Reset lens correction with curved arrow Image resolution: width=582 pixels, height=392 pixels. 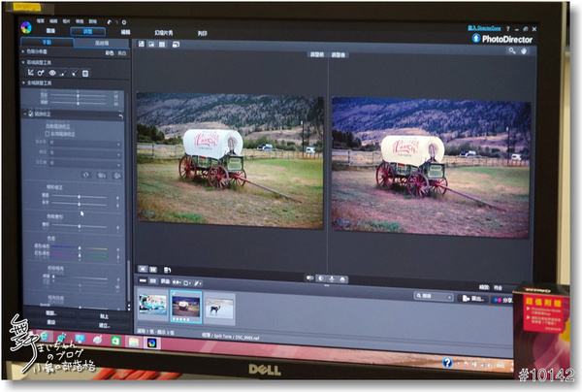[x=120, y=116]
